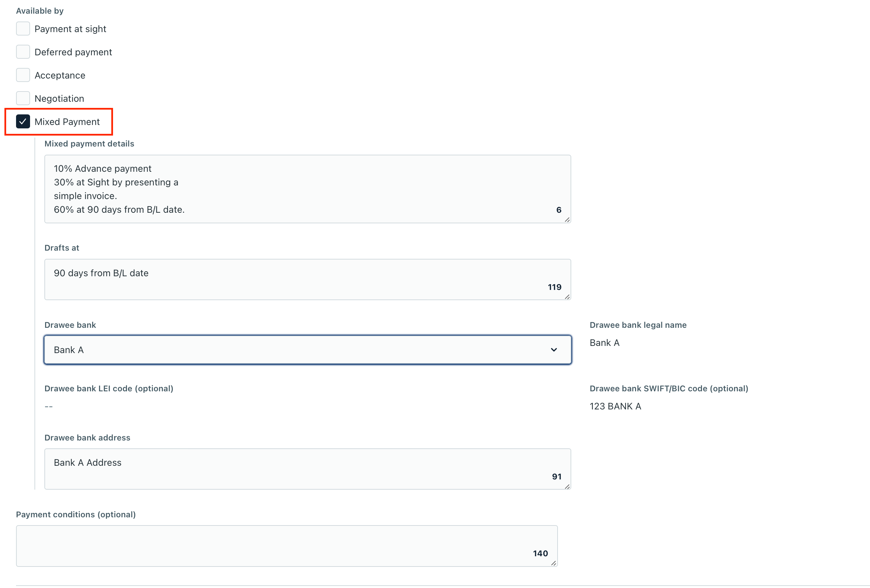Focus the Drafts at text field
Image resolution: width=870 pixels, height=588 pixels.
[x=307, y=280]
